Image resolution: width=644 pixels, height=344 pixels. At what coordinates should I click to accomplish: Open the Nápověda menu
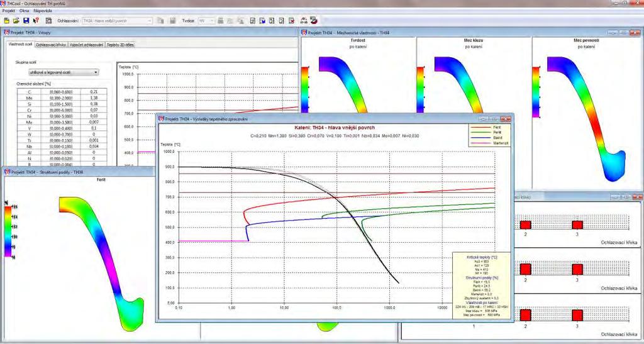click(x=43, y=11)
